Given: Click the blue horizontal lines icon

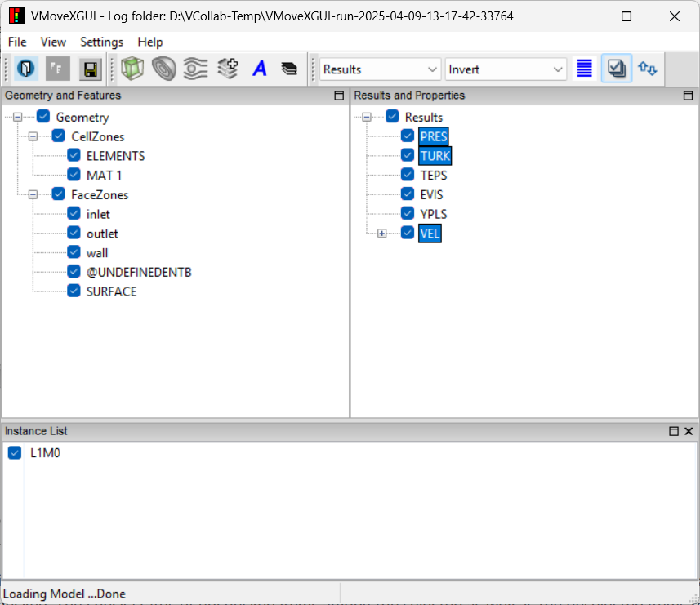Looking at the screenshot, I should point(584,69).
